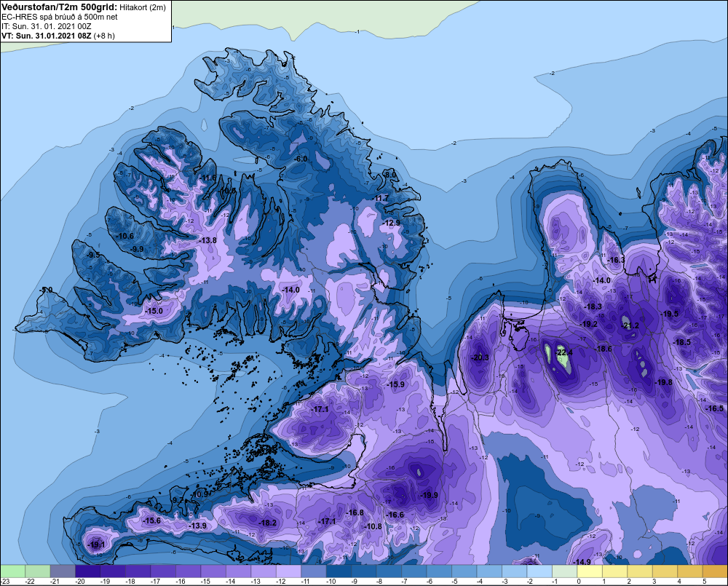This screenshot has width=728, height=586.
Task: Pick the dark purple legend swatch labeled -20
Action: click(88, 571)
